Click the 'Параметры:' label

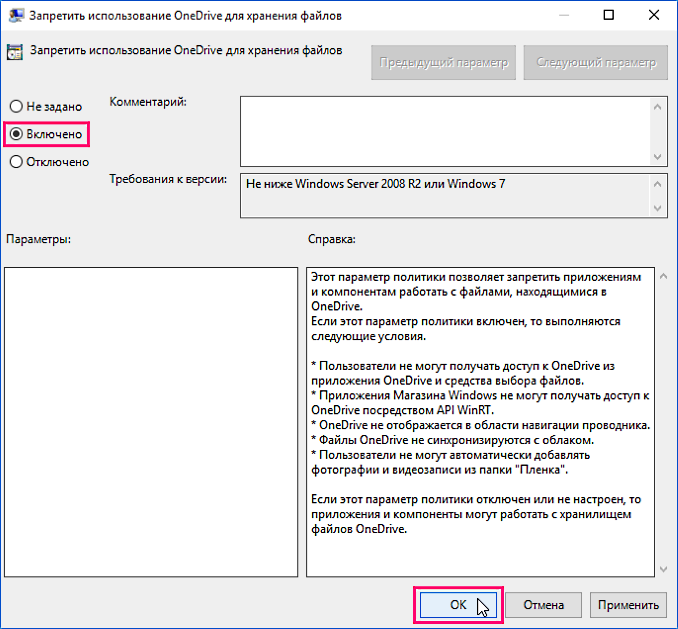click(38, 239)
